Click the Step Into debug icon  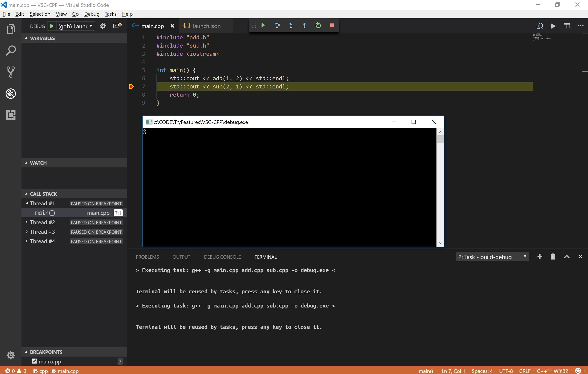point(291,26)
